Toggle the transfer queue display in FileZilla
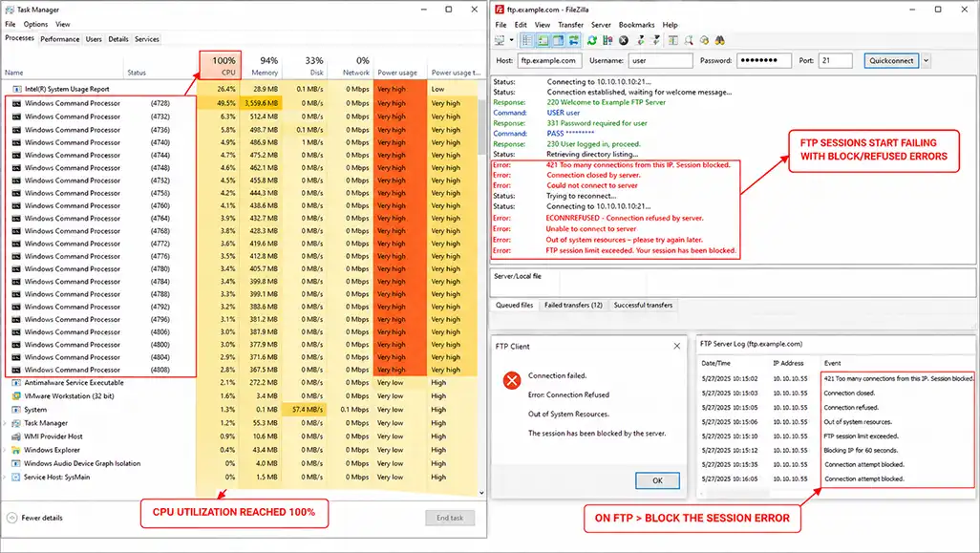The image size is (980, 553). coord(574,40)
